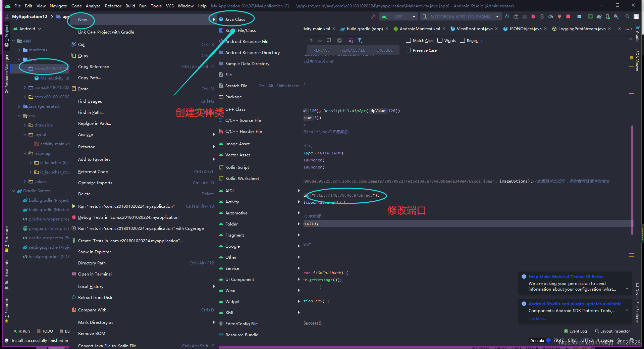Open the Refactor menu in menu bar

pos(113,6)
